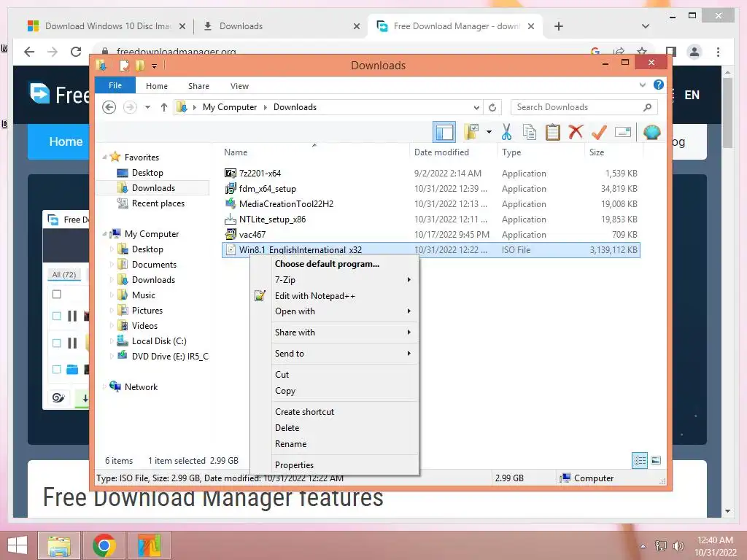747x560 pixels.
Task: Toggle the preview pane layout icon
Action: 444,132
